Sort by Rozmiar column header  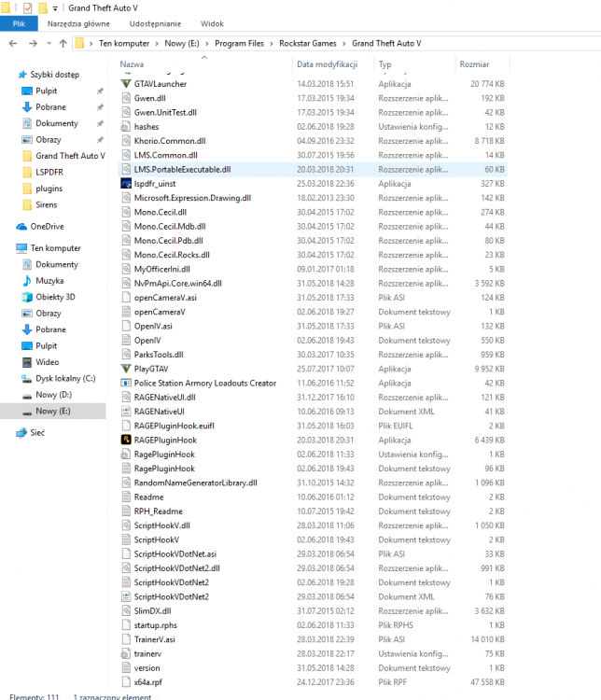[474, 64]
